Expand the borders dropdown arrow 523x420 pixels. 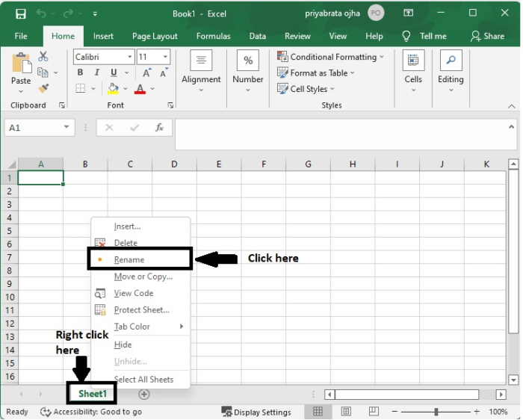(93, 88)
